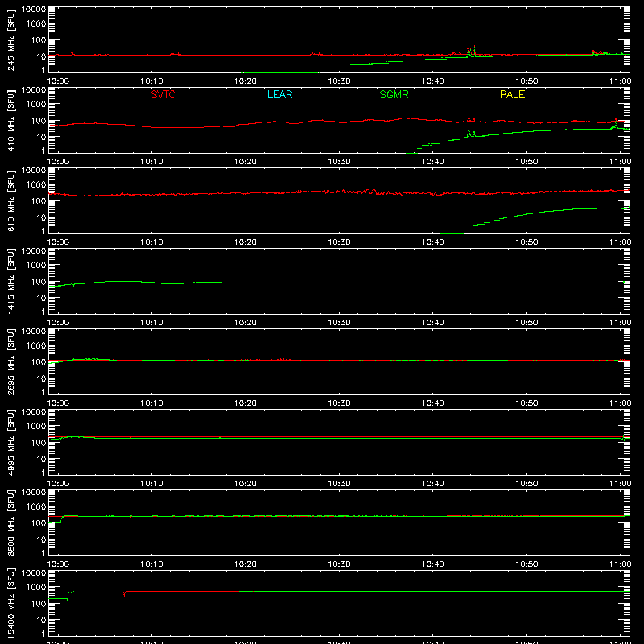Select the 610 MHz [SFU] axis title
The width and height of the screenshot is (644, 644).
pyautogui.click(x=11, y=200)
